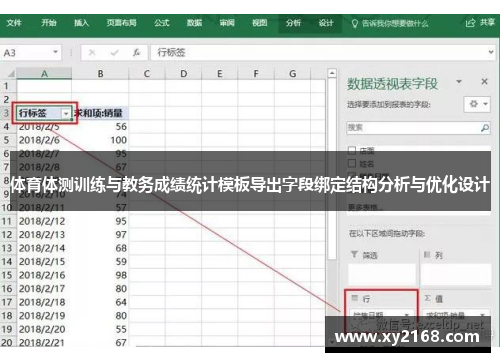Screen dimensions: 500x362
Task: Open the 公式 ribbon tab
Action: click(x=162, y=23)
